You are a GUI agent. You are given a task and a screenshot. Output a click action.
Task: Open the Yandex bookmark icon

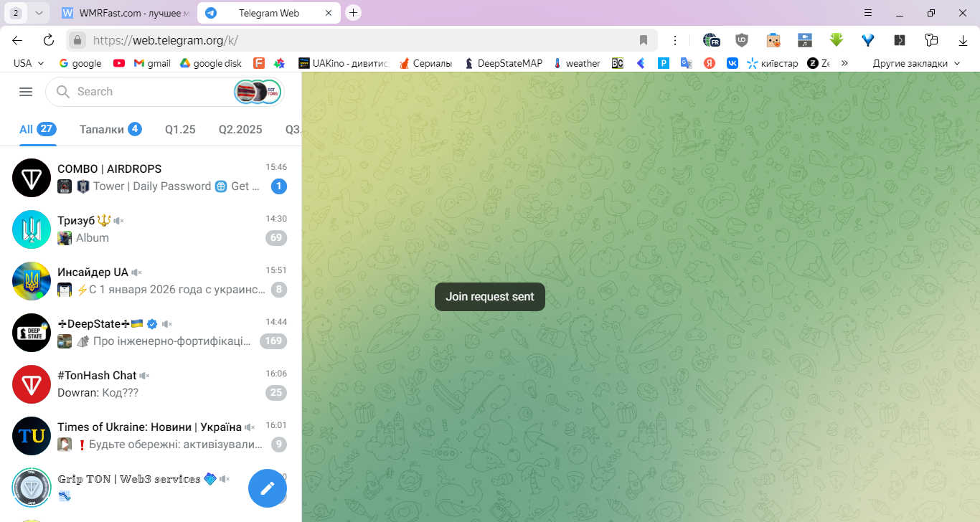click(x=710, y=63)
